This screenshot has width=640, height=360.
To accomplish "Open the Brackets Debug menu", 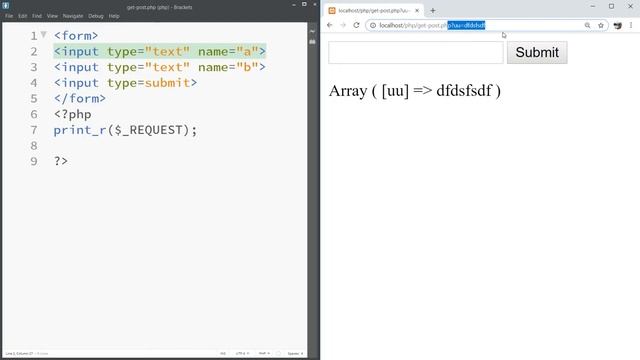I will (x=96, y=16).
